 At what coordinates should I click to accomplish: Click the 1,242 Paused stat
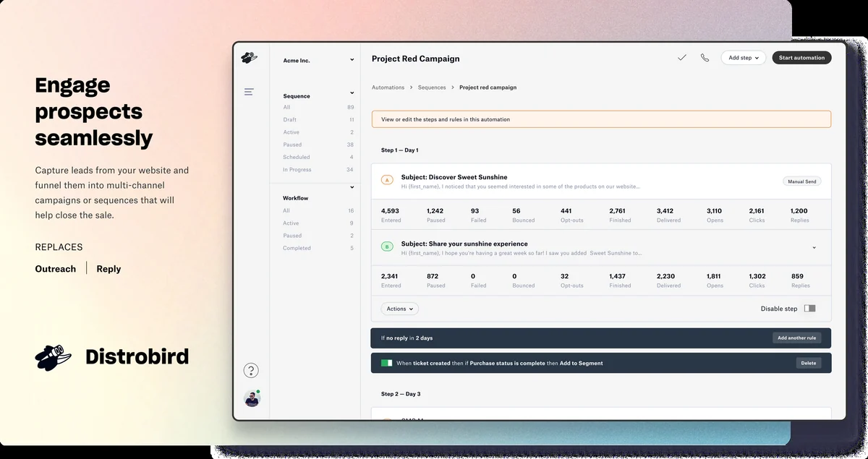click(436, 215)
